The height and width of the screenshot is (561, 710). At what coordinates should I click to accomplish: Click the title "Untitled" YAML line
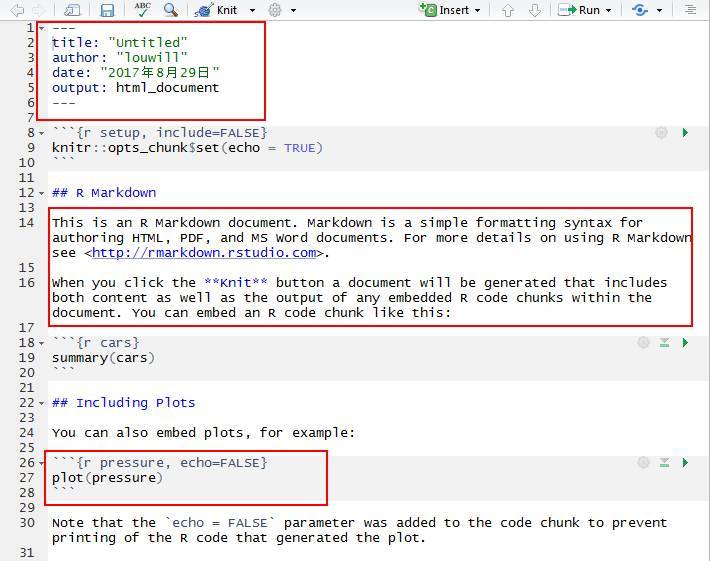tap(120, 43)
